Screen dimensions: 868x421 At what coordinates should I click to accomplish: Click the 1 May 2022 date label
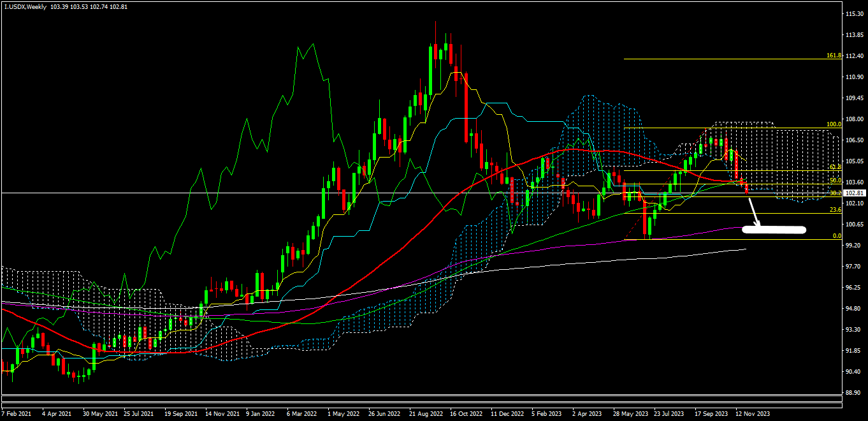tap(342, 413)
